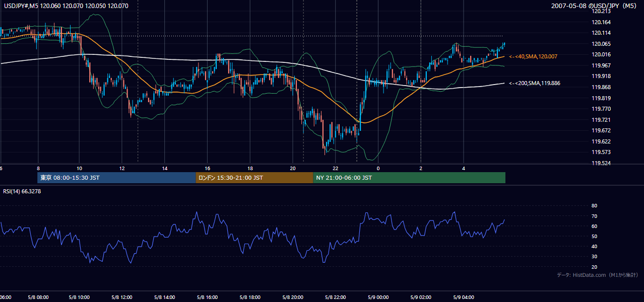Viewport: 644px width, 302px height.
Task: Click price level 120.065 on the axis
Action: [x=601, y=44]
